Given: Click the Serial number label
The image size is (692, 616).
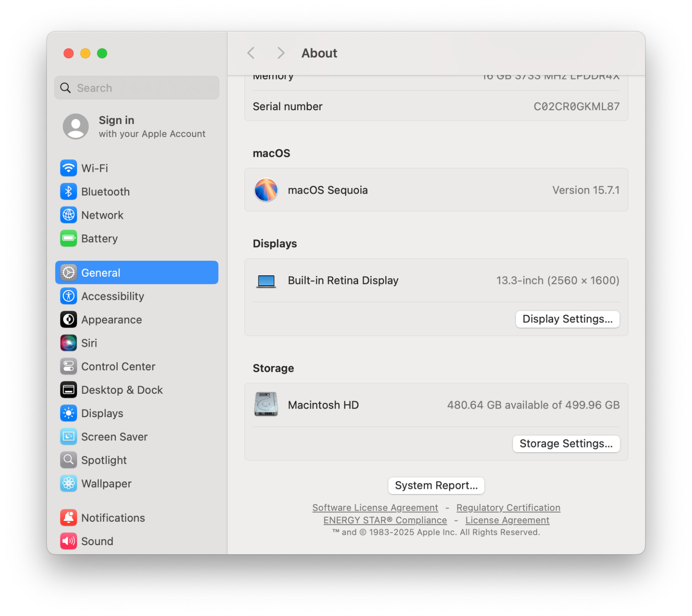Looking at the screenshot, I should pyautogui.click(x=288, y=106).
